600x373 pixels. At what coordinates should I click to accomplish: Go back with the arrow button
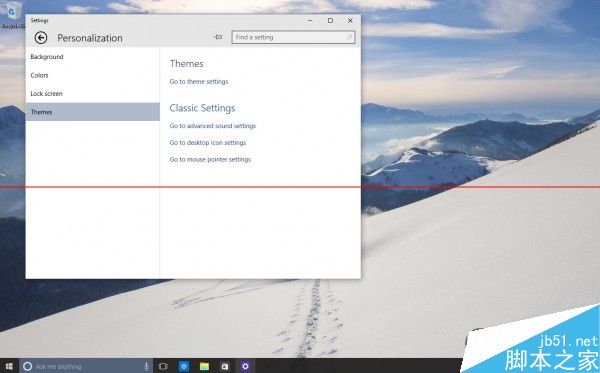coord(41,37)
